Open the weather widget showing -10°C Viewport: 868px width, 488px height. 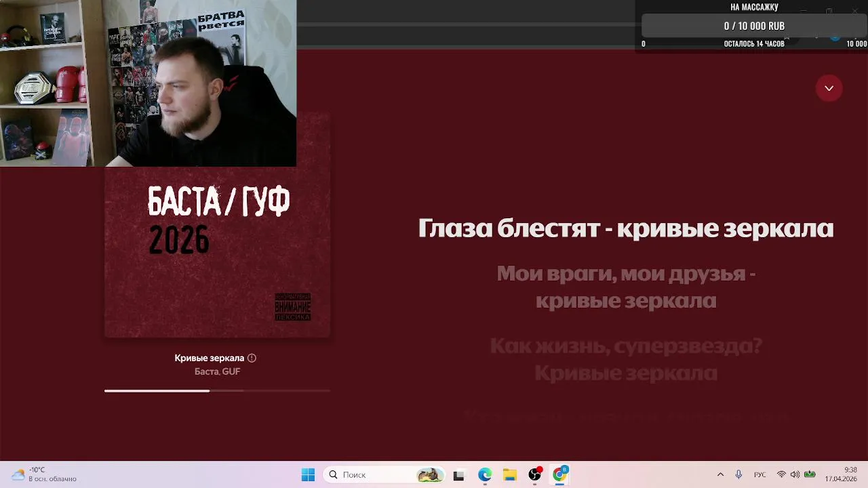coord(45,474)
